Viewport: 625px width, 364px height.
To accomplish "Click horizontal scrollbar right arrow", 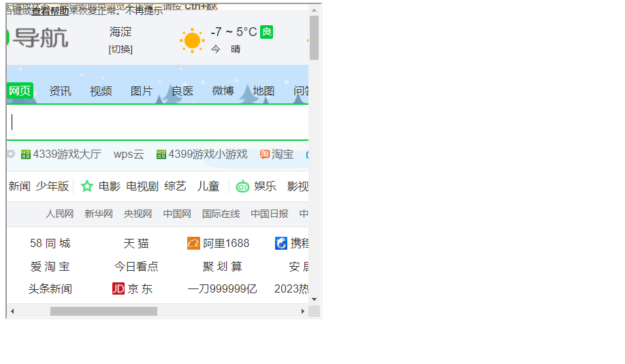I will 302,312.
